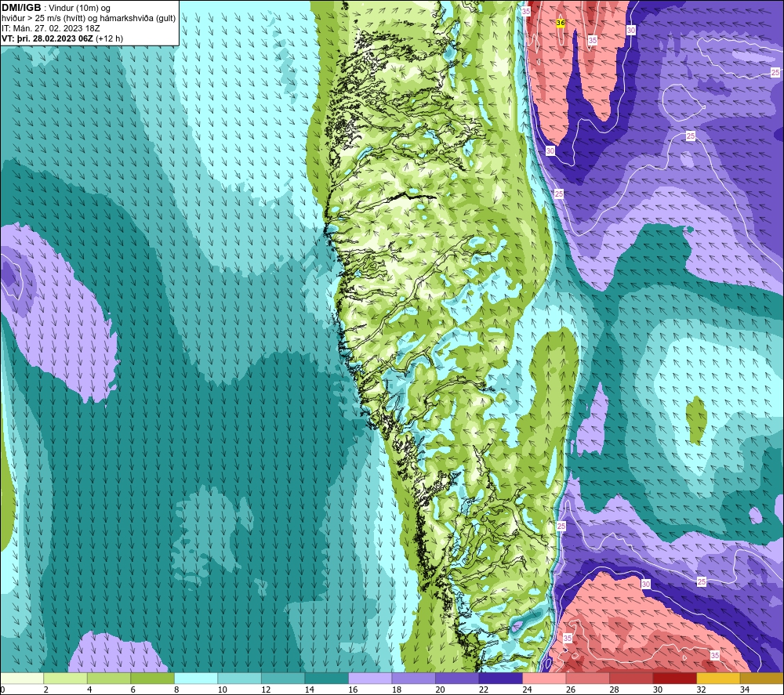Image resolution: width=784 pixels, height=695 pixels.
Task: Click the legend scale number 26
Action: (x=570, y=690)
